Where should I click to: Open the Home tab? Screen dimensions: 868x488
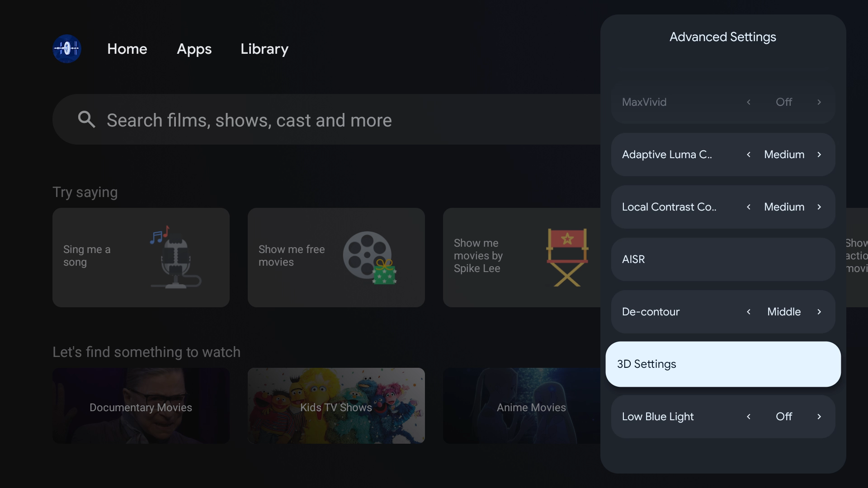click(x=127, y=49)
